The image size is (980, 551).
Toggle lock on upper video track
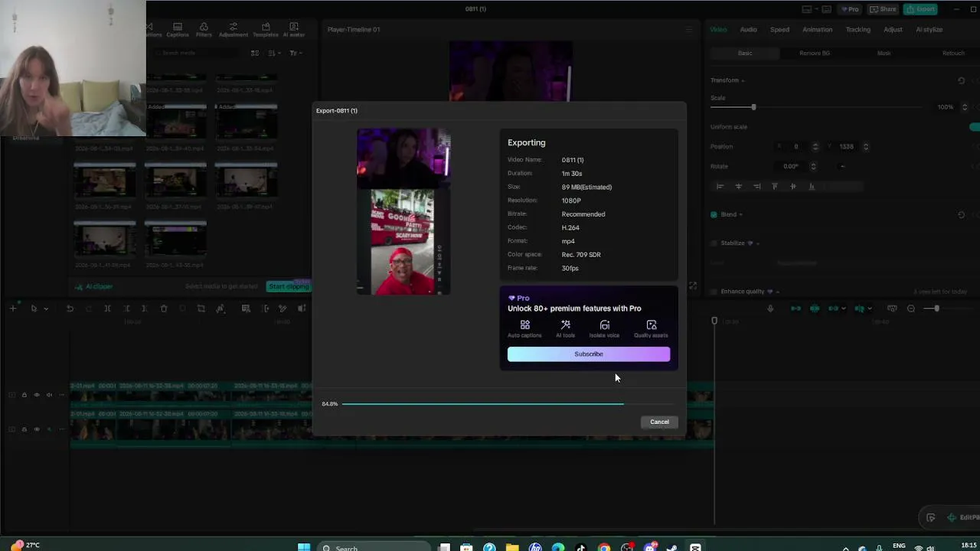coord(24,395)
